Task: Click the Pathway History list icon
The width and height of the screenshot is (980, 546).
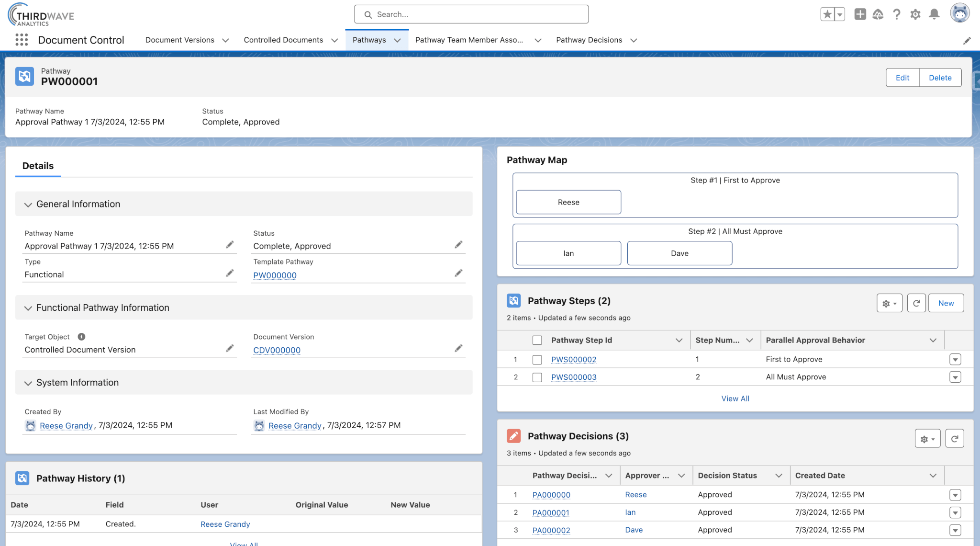Action: (x=22, y=478)
